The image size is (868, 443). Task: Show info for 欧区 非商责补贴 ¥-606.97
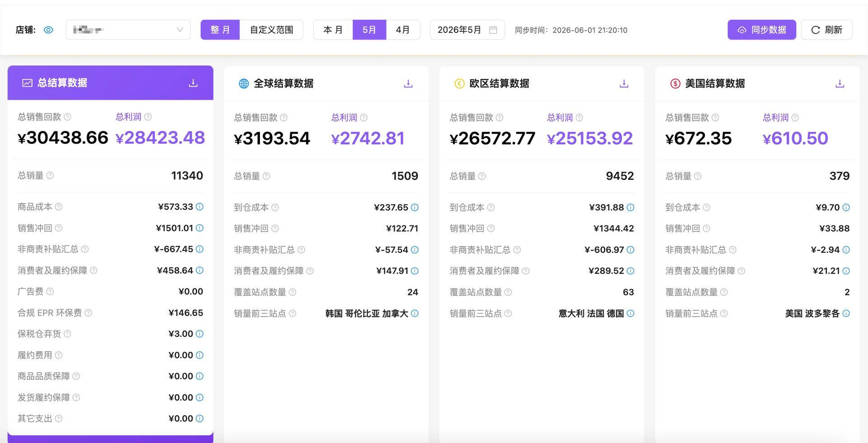[630, 250]
